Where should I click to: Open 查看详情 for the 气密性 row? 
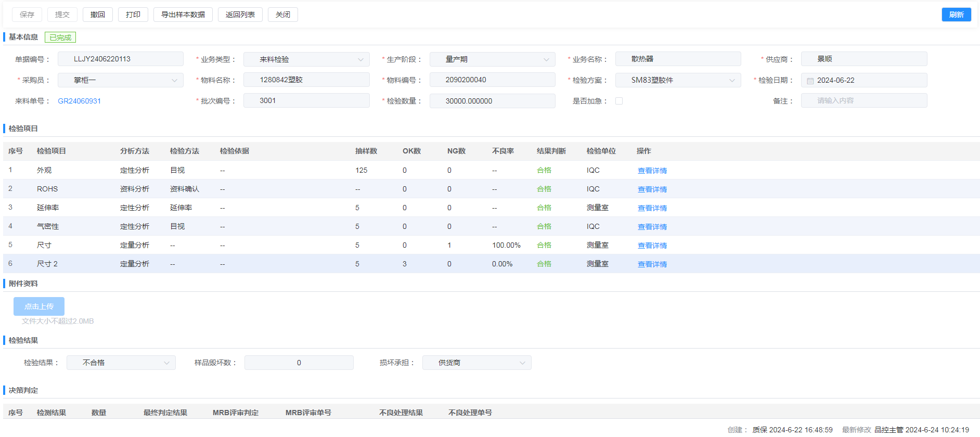(652, 227)
